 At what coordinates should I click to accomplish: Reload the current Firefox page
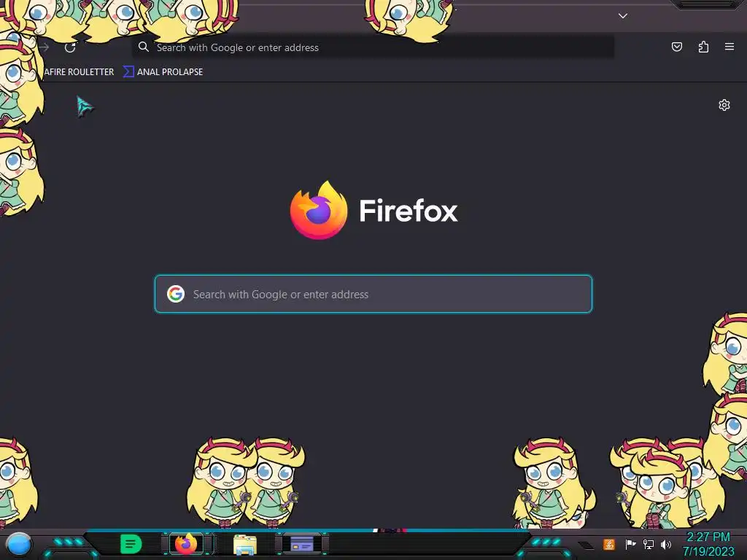click(x=70, y=47)
